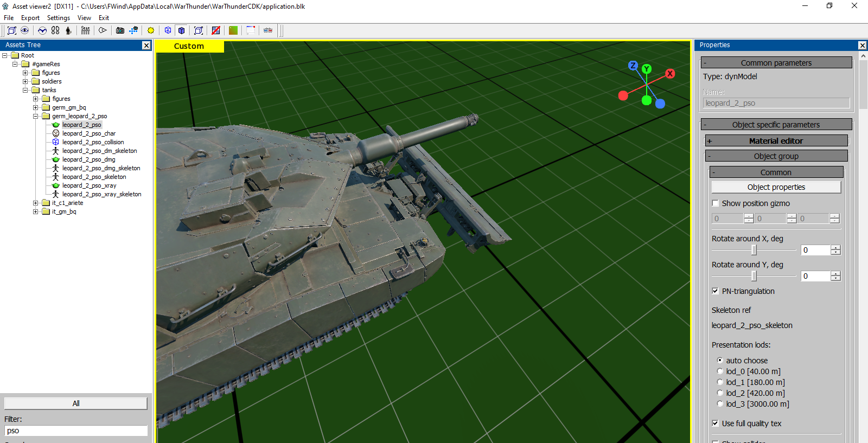
Task: Open the Export menu
Action: pyautogui.click(x=30, y=18)
